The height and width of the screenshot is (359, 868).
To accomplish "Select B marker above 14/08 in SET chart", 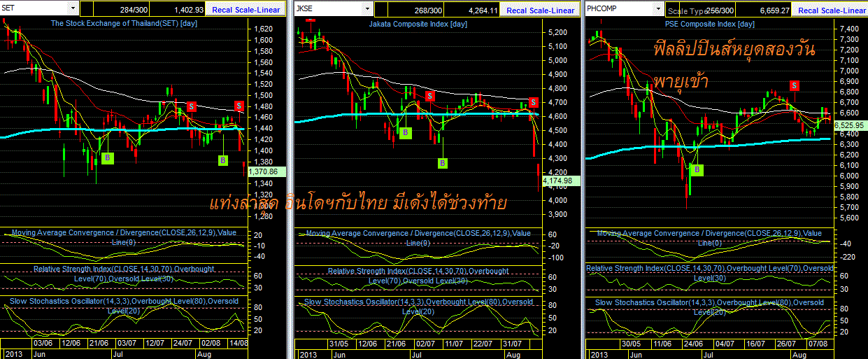I will (x=223, y=160).
